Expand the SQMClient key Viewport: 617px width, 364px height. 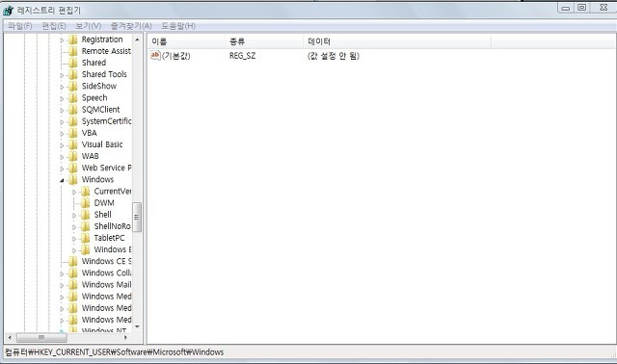point(62,110)
